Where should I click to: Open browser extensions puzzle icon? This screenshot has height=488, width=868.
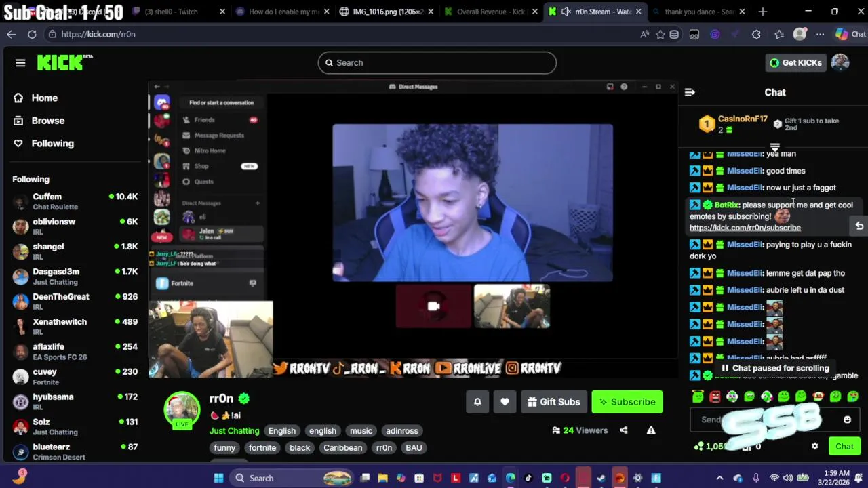756,34
